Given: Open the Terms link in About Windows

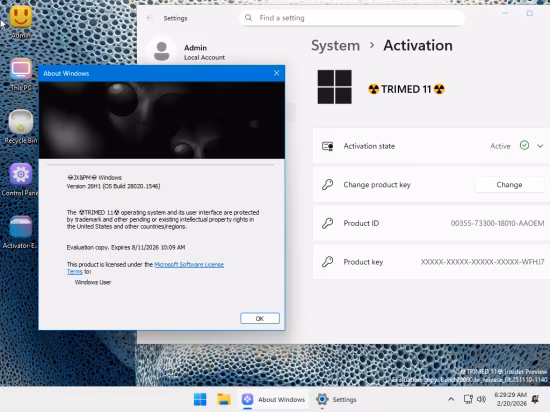Looking at the screenshot, I should tap(74, 272).
